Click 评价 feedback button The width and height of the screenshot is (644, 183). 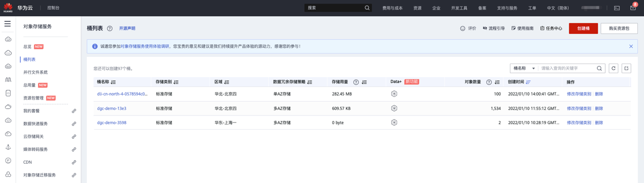click(468, 28)
